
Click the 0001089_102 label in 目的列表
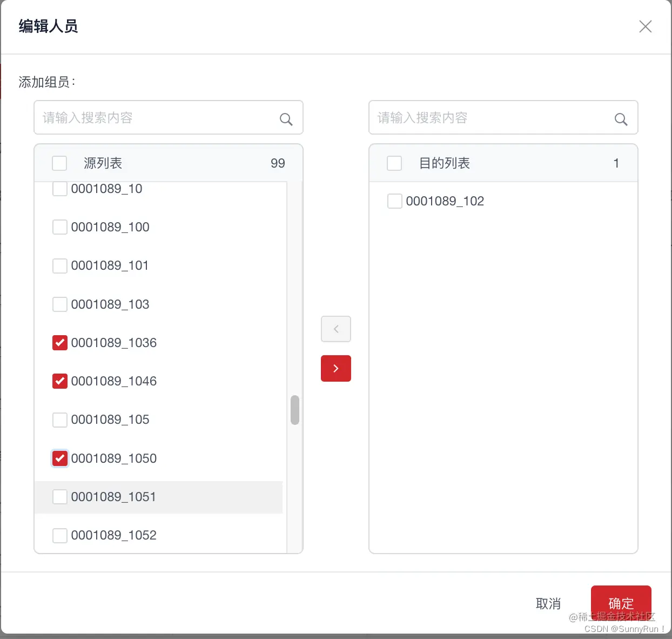pyautogui.click(x=445, y=201)
